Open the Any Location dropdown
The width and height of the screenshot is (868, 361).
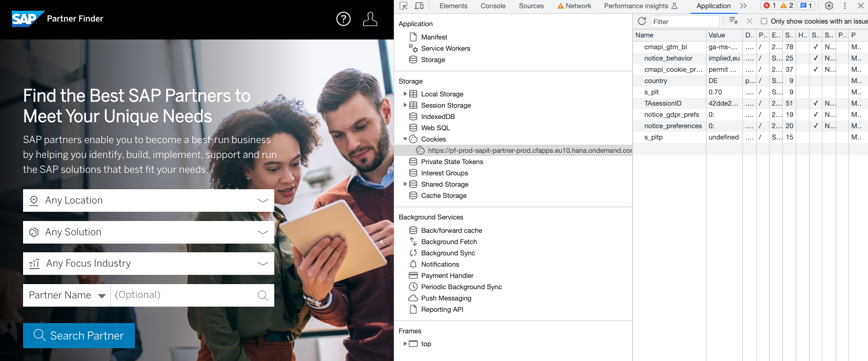(149, 200)
